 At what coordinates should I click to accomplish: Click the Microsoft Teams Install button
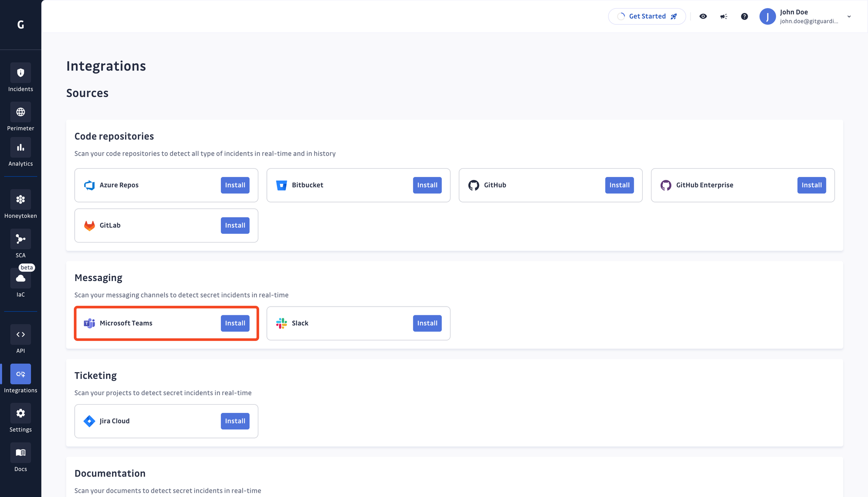[x=235, y=323]
